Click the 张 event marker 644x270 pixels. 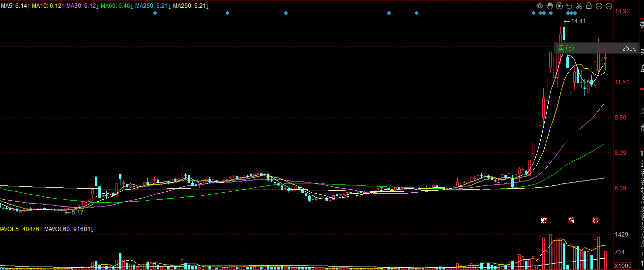(595, 220)
